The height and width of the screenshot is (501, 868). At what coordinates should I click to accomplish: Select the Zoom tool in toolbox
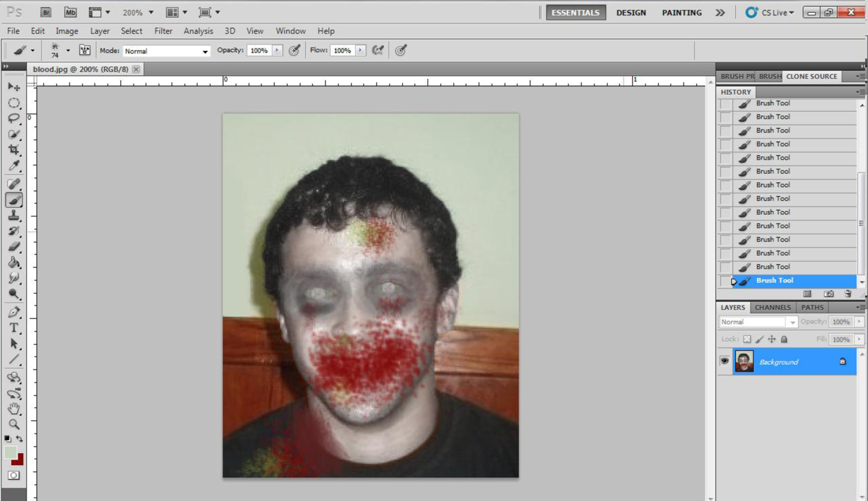tap(14, 425)
